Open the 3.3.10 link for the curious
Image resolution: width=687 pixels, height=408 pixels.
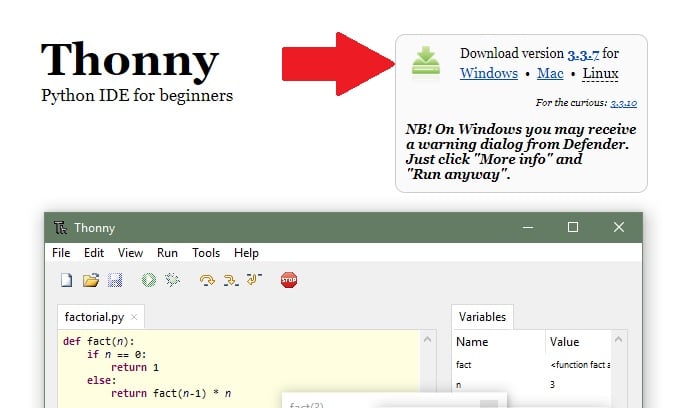point(623,103)
